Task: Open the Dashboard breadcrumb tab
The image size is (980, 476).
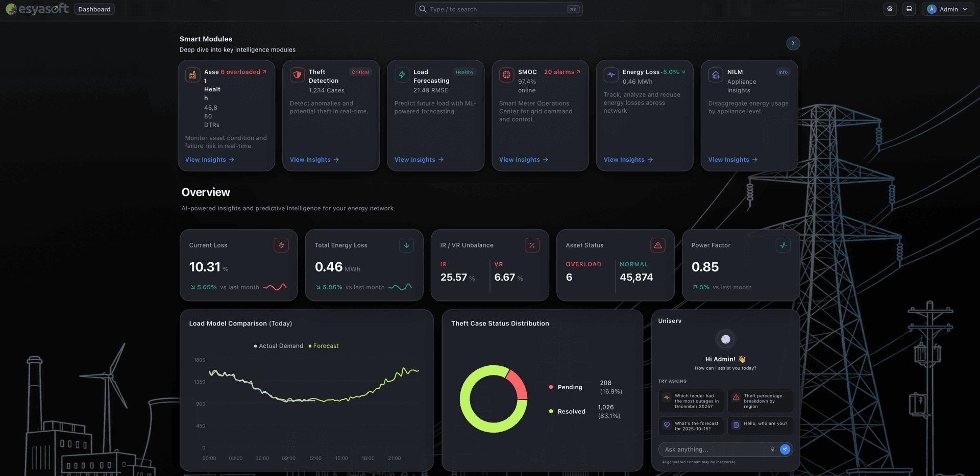Action: pos(94,9)
